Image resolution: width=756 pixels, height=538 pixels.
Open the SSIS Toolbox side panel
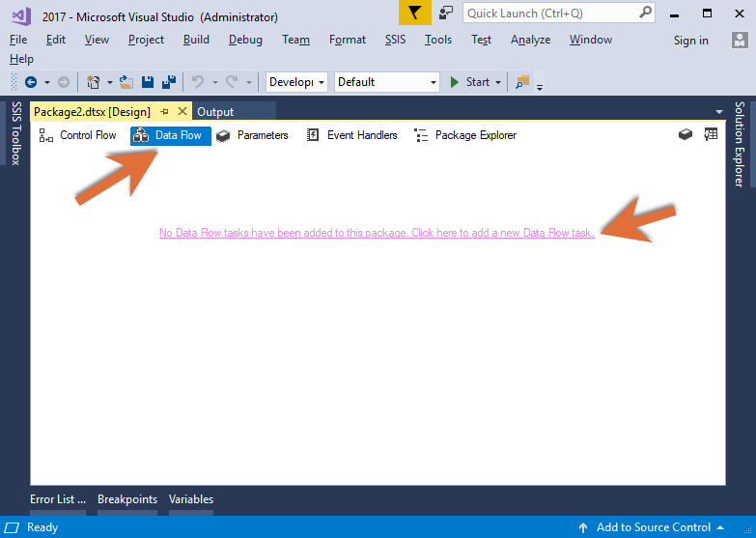point(15,133)
